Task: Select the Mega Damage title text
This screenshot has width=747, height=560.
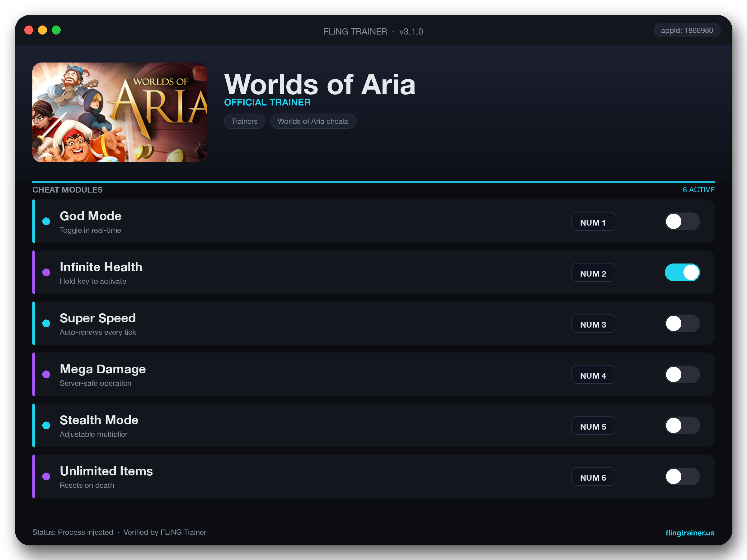Action: click(103, 369)
